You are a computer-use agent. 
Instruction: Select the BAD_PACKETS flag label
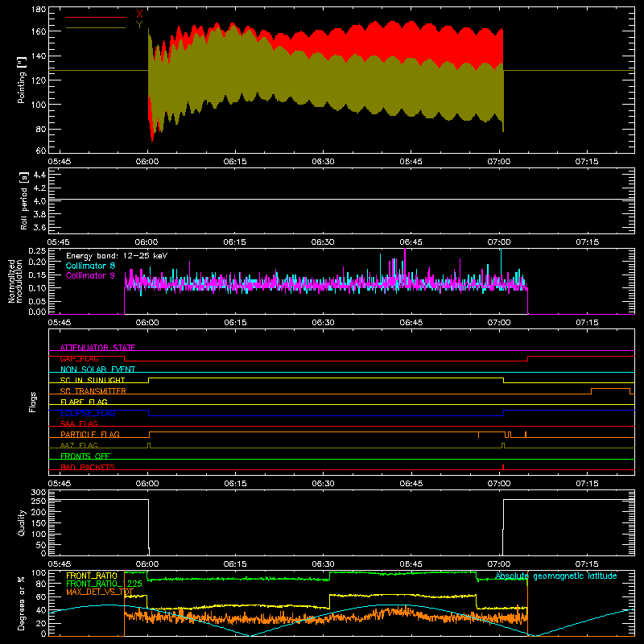[88, 467]
